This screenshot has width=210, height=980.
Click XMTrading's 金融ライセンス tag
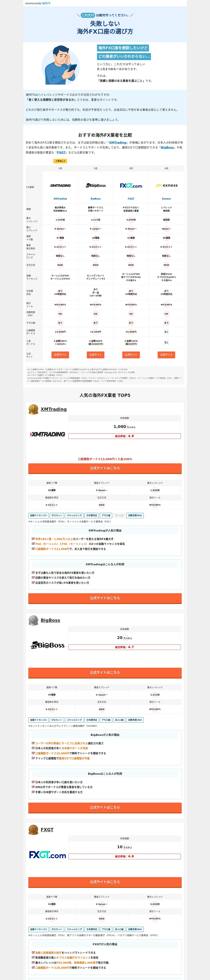tap(38, 515)
